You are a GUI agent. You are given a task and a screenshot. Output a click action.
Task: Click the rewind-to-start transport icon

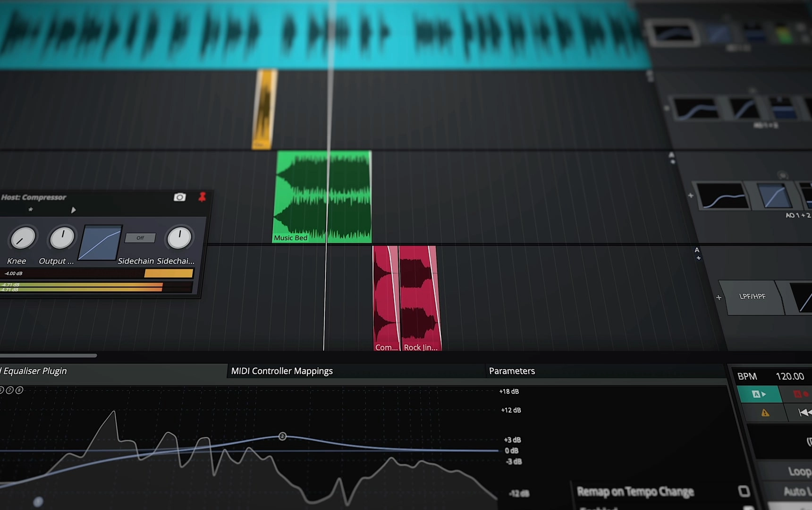[x=804, y=412]
